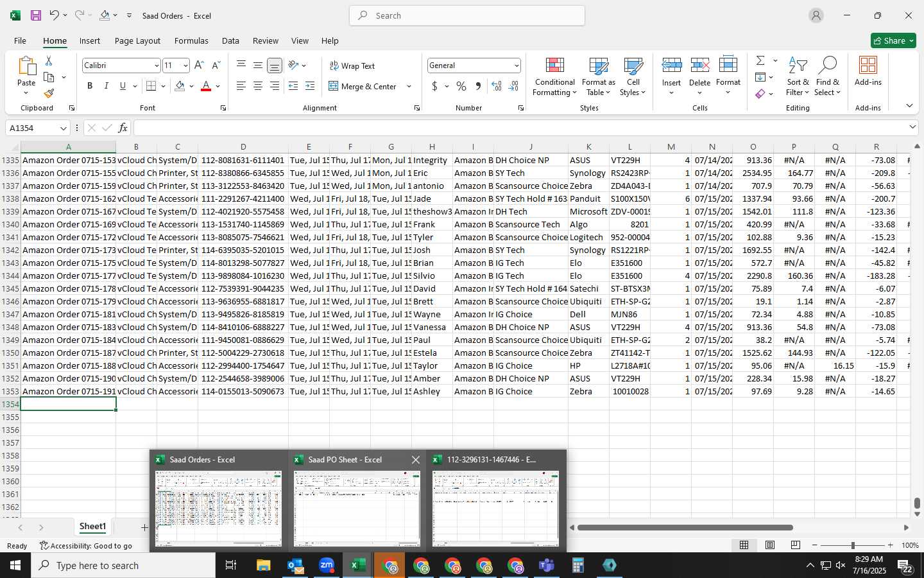Toggle Center horizontal alignment
Viewport: 924px width, 578px height.
tap(258, 86)
